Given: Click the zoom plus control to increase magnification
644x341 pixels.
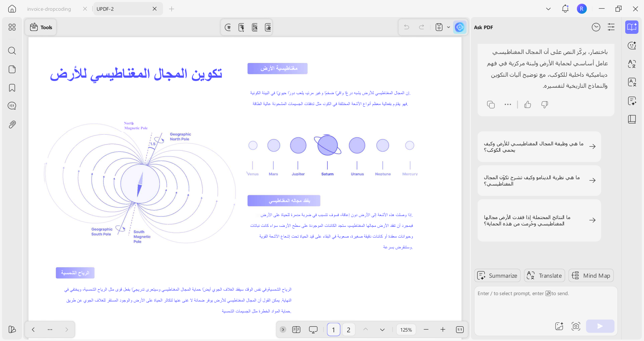Looking at the screenshot, I should 443,329.
